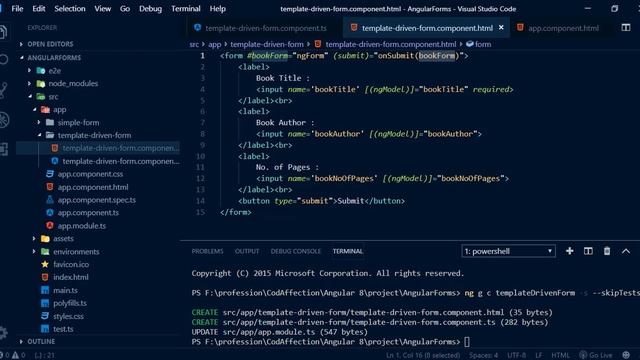The image size is (640, 360).
Task: Open app.component.spec.ts in explorer
Action: (96, 200)
